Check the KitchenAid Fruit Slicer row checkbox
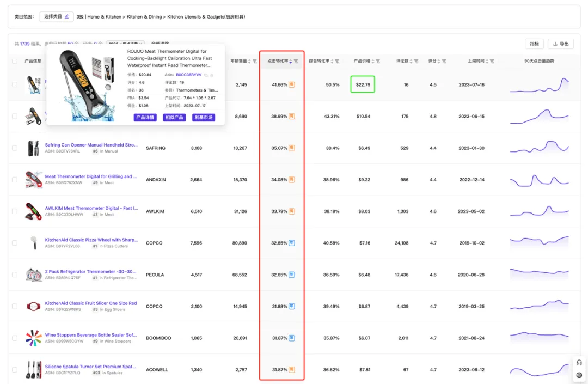The width and height of the screenshot is (588, 384). [x=15, y=306]
